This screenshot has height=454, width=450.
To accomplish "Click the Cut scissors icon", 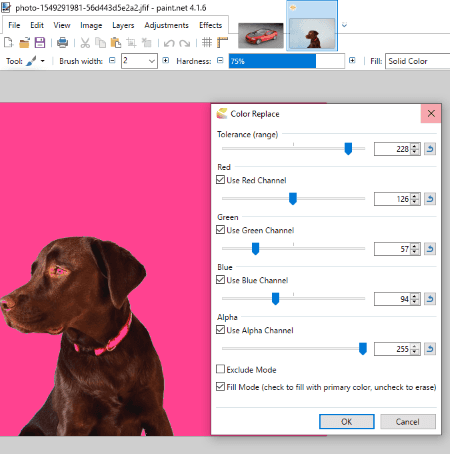I will [85, 43].
